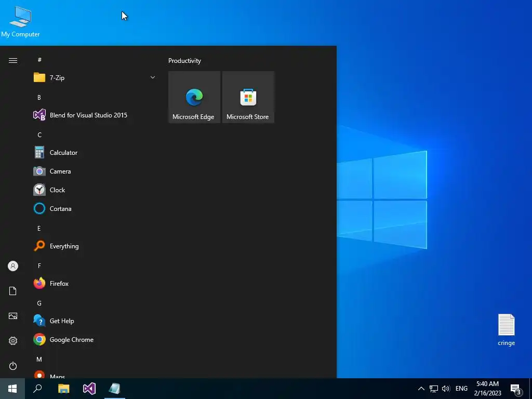532x399 pixels.
Task: Click ENG language indicator
Action: [x=461, y=389]
